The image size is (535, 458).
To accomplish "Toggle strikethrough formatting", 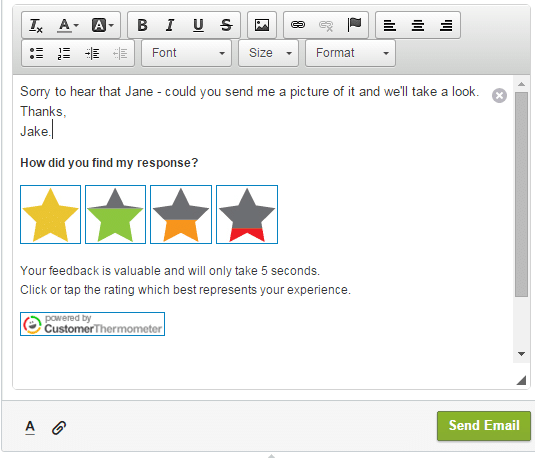I will point(226,25).
